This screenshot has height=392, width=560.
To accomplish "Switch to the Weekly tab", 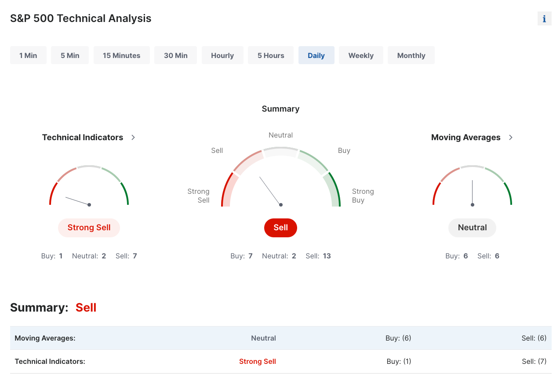I will [361, 55].
